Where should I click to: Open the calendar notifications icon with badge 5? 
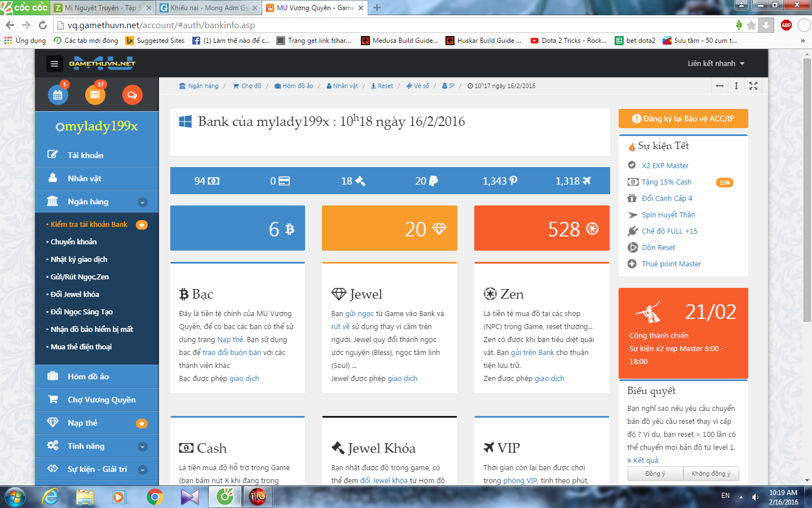(x=58, y=95)
